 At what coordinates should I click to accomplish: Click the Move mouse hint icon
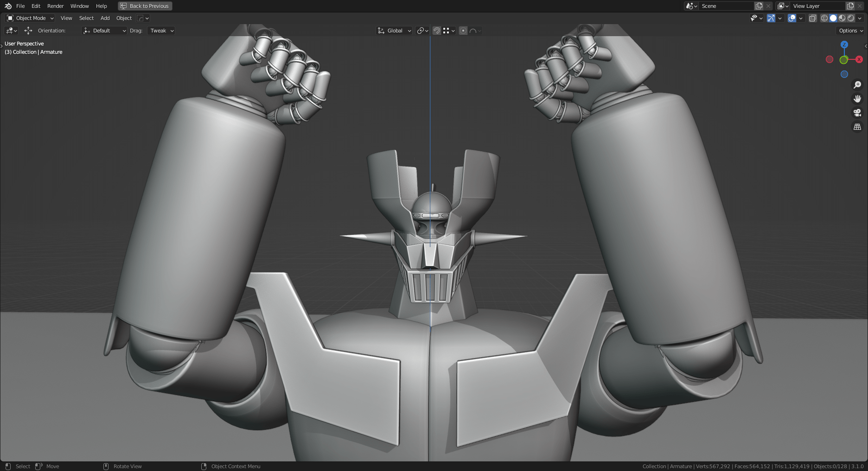coord(39,466)
